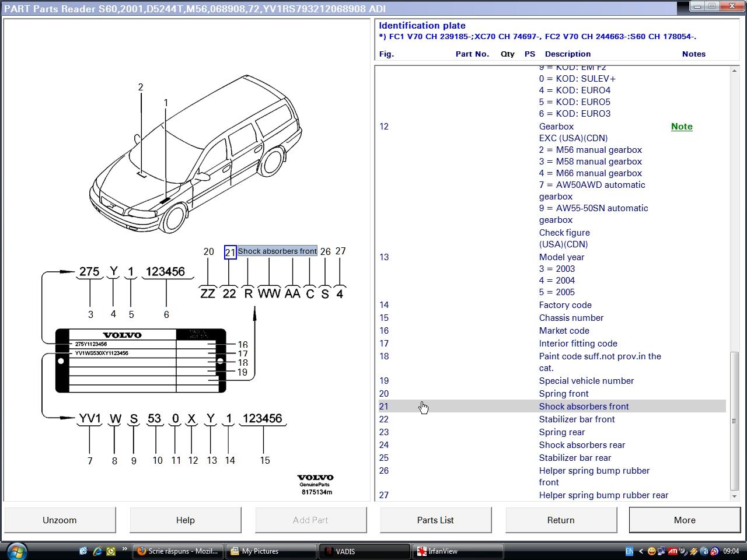Launch Internet Explorer from quick launch
This screenshot has width=747, height=560.
tap(97, 551)
